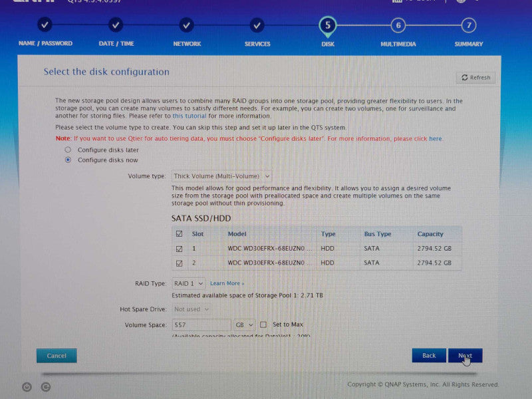The image size is (532, 399).
Task: Open the 'here' link in the Qtier note
Action: 436,139
